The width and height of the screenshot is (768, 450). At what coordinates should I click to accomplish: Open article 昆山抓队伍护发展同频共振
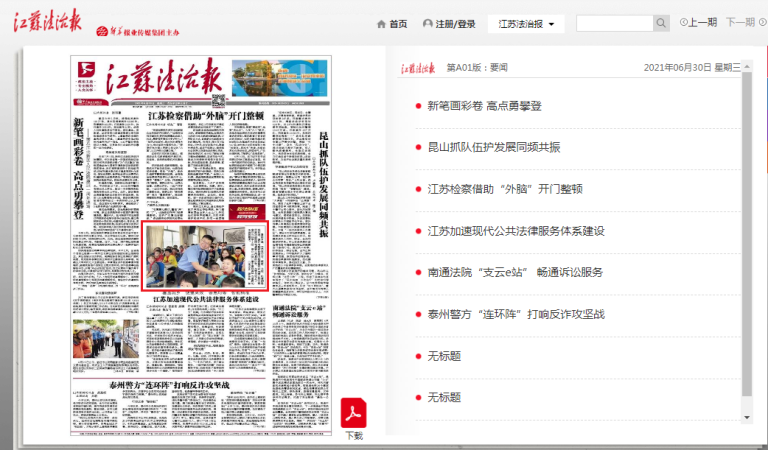(494, 147)
